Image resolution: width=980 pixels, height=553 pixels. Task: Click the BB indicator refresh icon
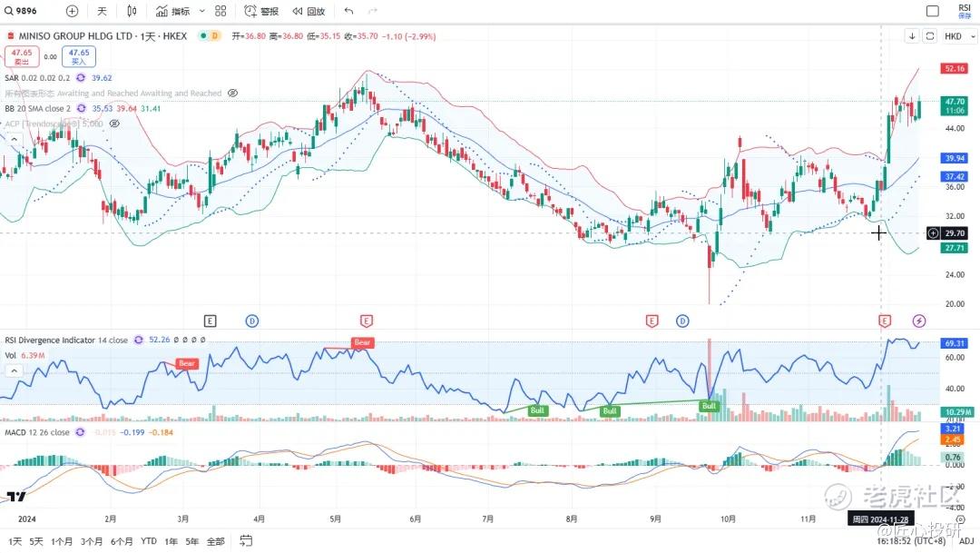click(82, 108)
